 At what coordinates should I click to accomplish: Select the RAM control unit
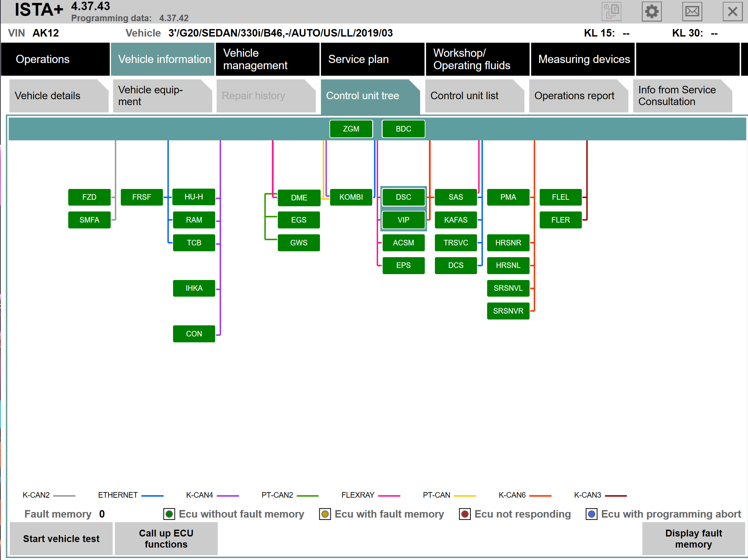pyautogui.click(x=194, y=220)
